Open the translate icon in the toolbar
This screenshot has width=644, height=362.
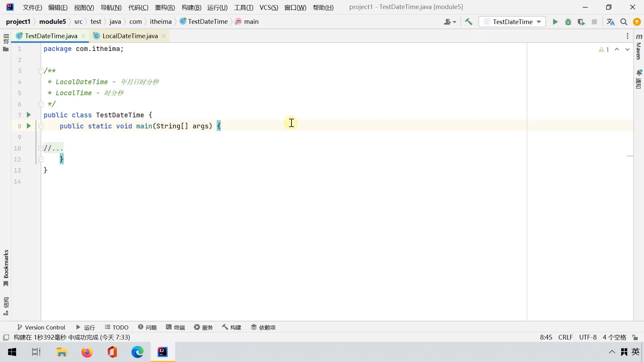(610, 22)
